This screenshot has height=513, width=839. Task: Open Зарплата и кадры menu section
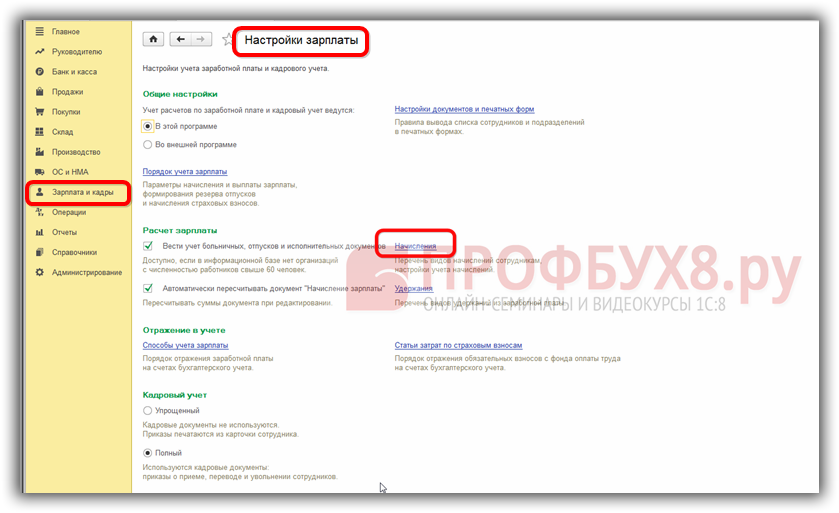[x=82, y=192]
